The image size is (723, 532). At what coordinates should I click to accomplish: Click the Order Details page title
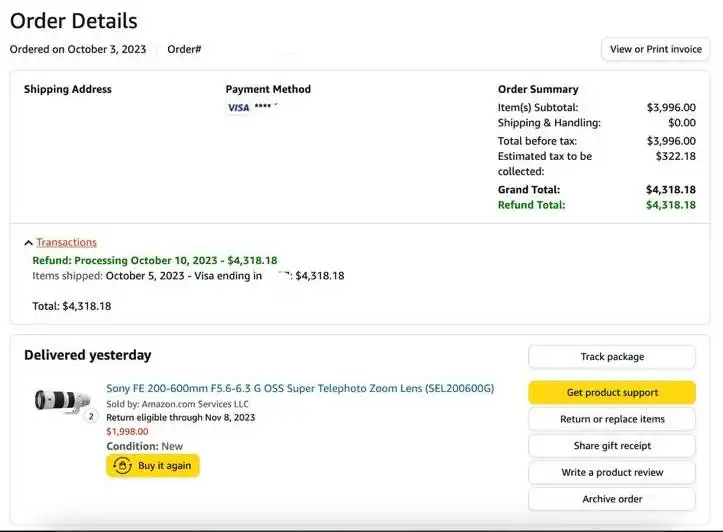point(74,21)
